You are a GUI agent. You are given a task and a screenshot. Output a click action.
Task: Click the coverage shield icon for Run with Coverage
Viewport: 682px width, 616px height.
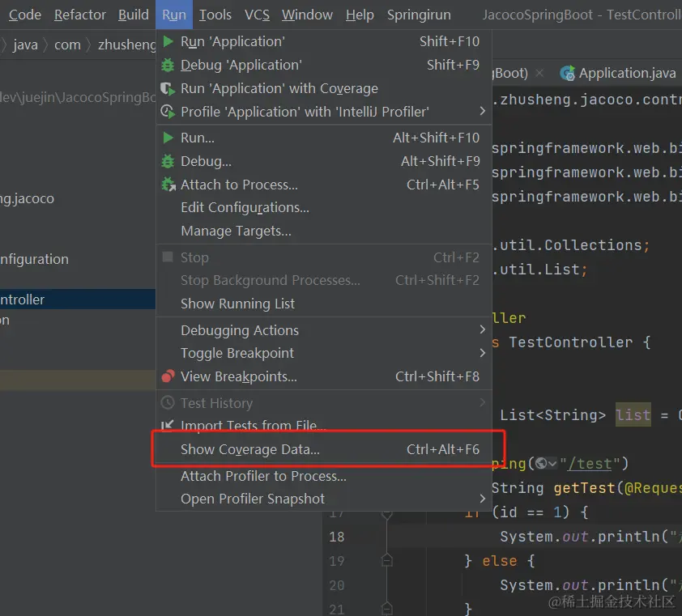tap(168, 88)
